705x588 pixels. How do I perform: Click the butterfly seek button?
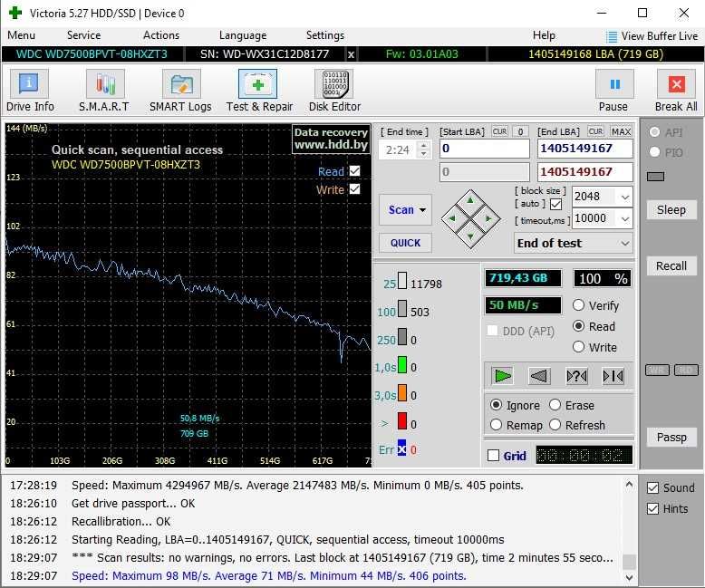[613, 376]
